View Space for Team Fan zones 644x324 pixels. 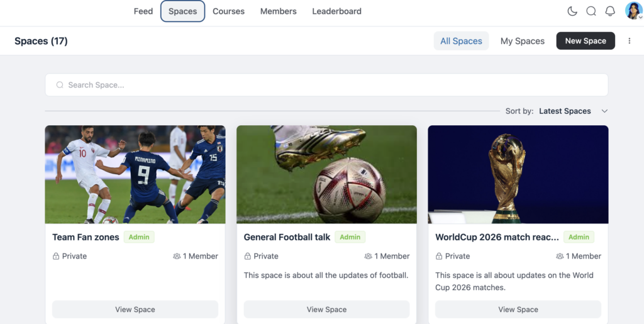coord(135,310)
